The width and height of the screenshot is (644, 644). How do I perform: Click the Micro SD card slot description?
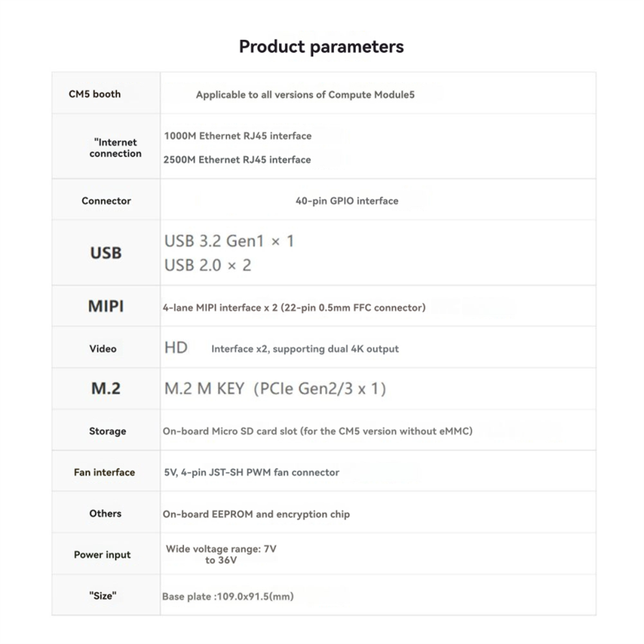tap(317, 431)
